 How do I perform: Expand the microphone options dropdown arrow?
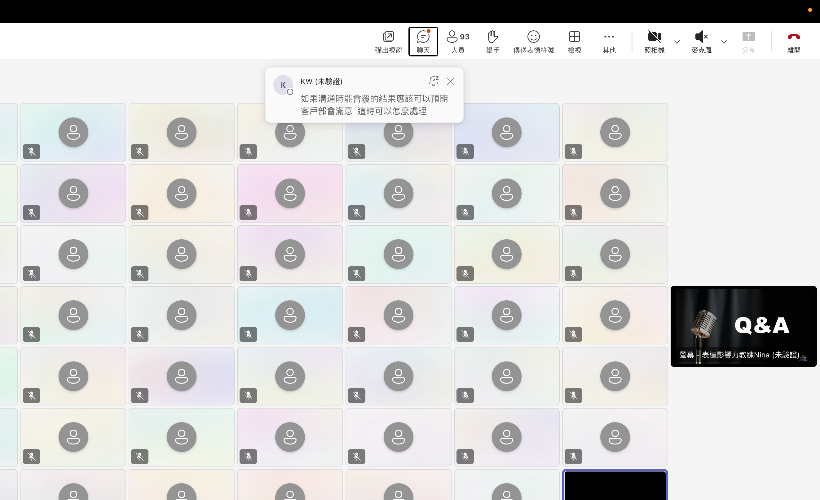(x=724, y=41)
